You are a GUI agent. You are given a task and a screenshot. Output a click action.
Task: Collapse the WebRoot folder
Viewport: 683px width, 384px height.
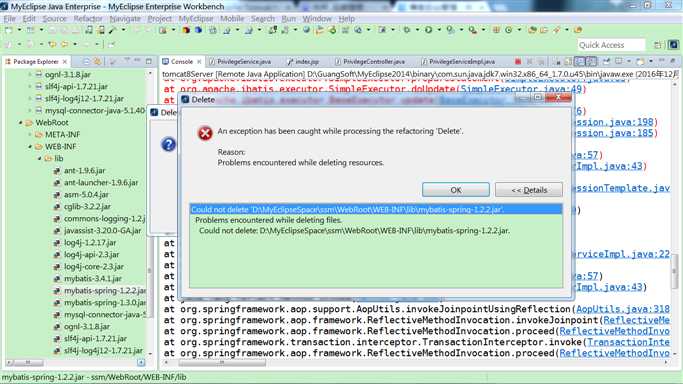tap(20, 123)
